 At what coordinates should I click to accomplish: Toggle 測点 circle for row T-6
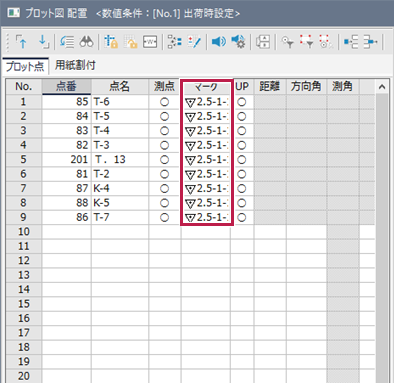click(164, 102)
